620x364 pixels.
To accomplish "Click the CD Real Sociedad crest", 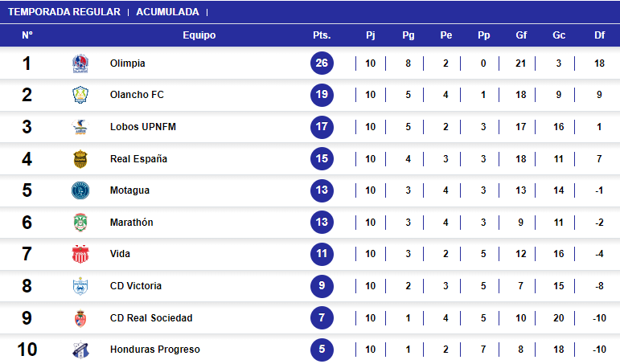I will coord(80,318).
